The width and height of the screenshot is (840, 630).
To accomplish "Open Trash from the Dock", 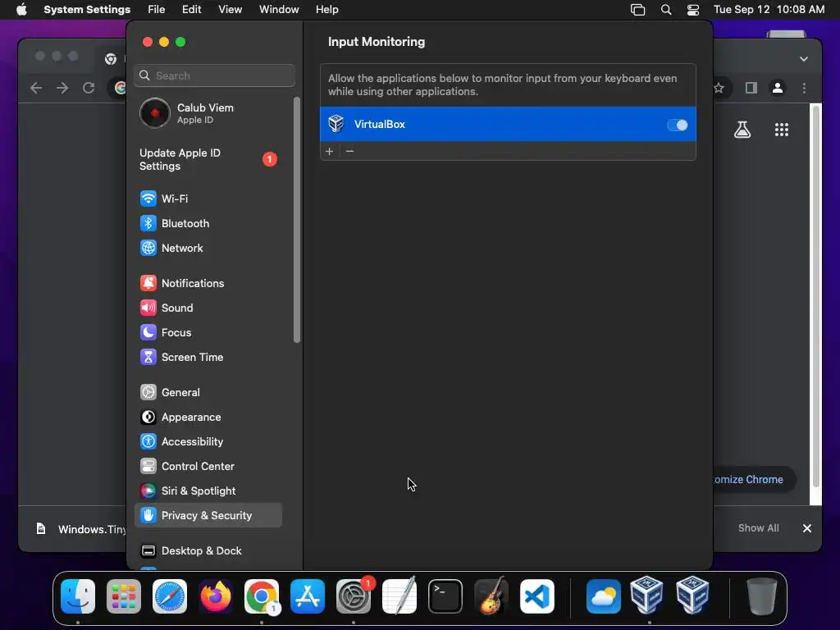I will point(761,596).
